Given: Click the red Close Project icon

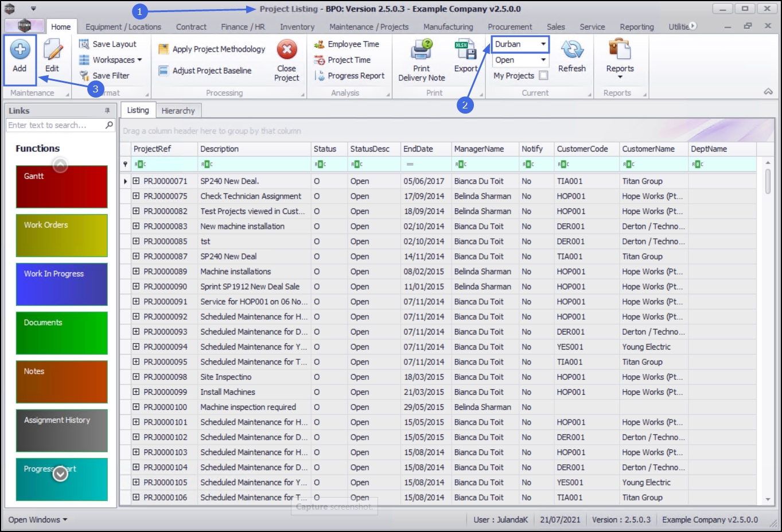Looking at the screenshot, I should 286,50.
